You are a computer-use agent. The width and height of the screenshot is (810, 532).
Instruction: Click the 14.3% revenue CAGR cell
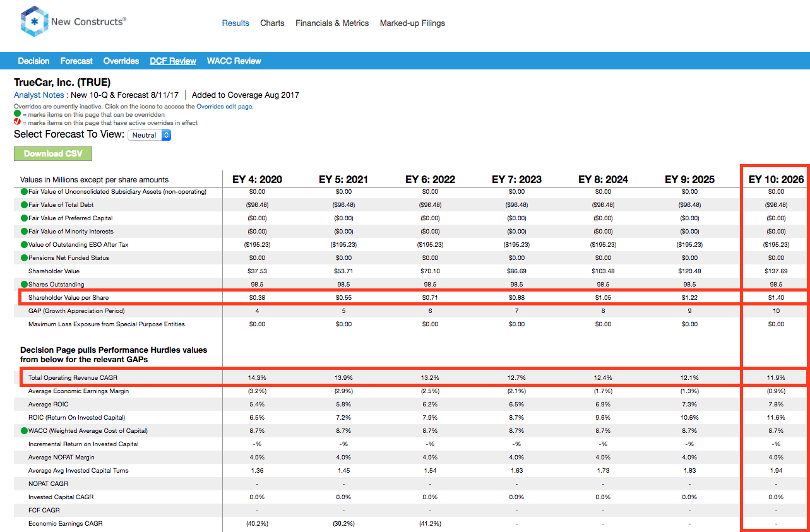point(258,377)
